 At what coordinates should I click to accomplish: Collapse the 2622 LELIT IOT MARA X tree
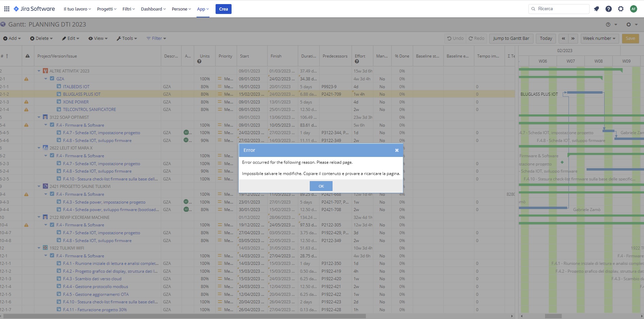coord(39,148)
